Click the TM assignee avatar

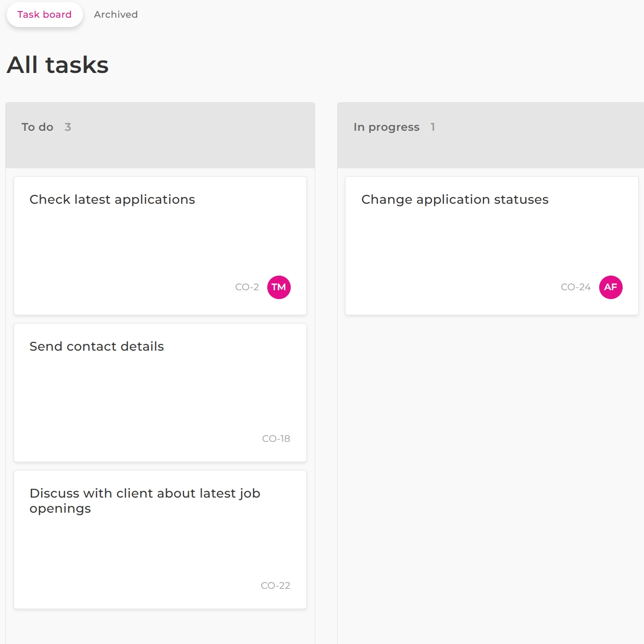click(279, 287)
